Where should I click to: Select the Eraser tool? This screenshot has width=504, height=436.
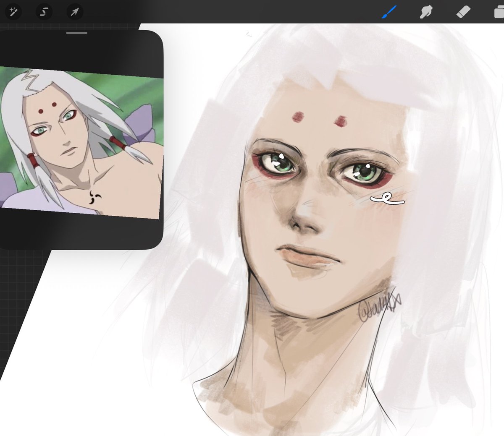464,12
